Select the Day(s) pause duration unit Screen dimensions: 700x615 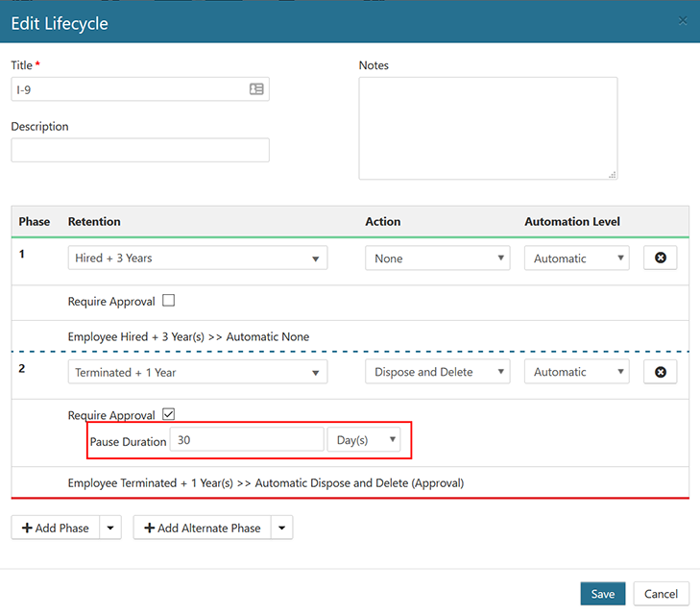[x=364, y=440]
